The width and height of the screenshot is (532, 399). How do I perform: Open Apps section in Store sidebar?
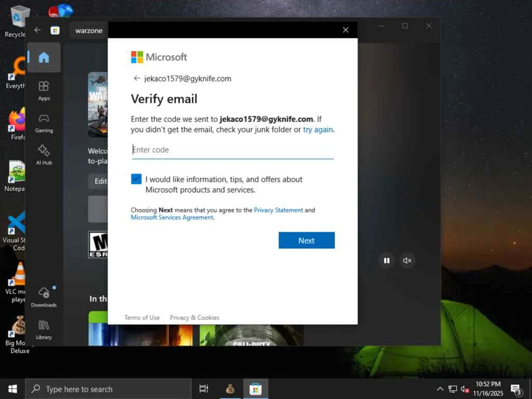click(x=44, y=90)
